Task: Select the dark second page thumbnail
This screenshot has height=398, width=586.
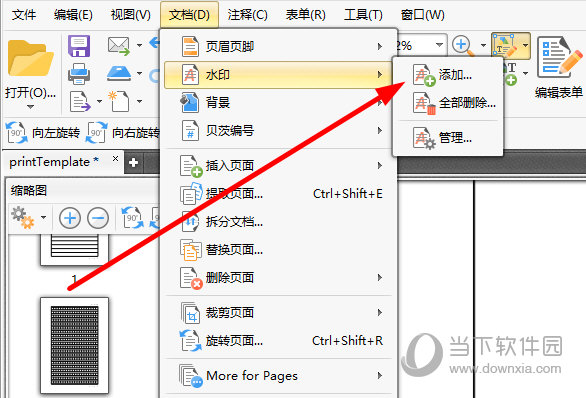Action: [74, 345]
